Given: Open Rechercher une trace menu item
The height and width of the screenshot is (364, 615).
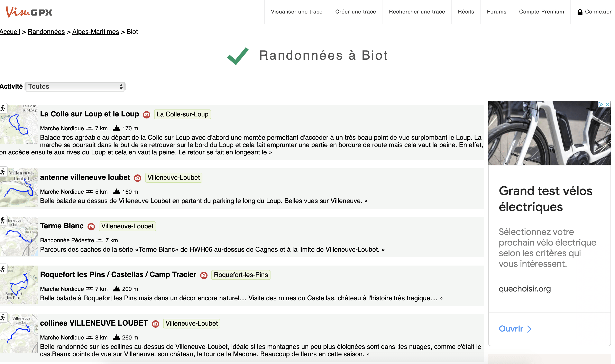Looking at the screenshot, I should tap(417, 12).
